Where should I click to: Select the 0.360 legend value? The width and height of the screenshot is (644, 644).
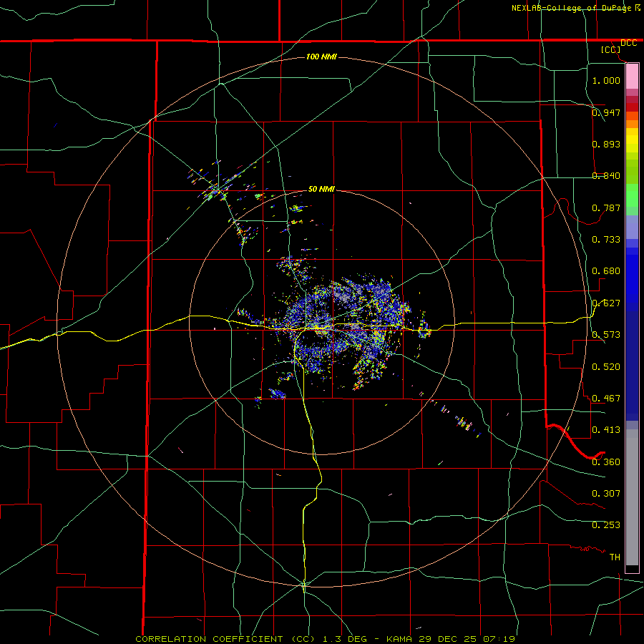pos(606,462)
